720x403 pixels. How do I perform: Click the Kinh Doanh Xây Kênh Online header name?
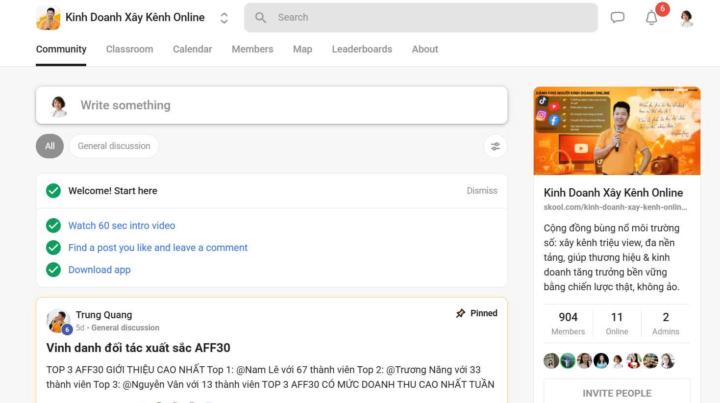pos(135,17)
